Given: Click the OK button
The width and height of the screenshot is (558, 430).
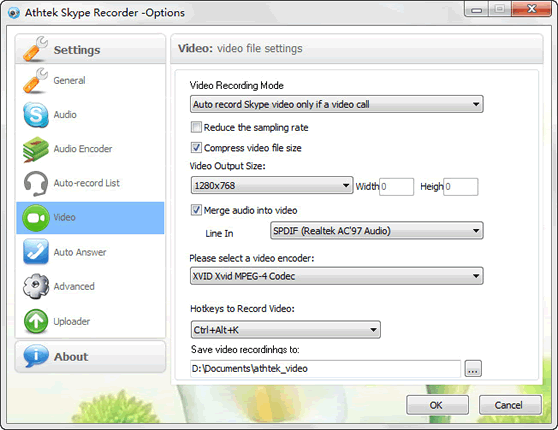Looking at the screenshot, I should tap(437, 405).
